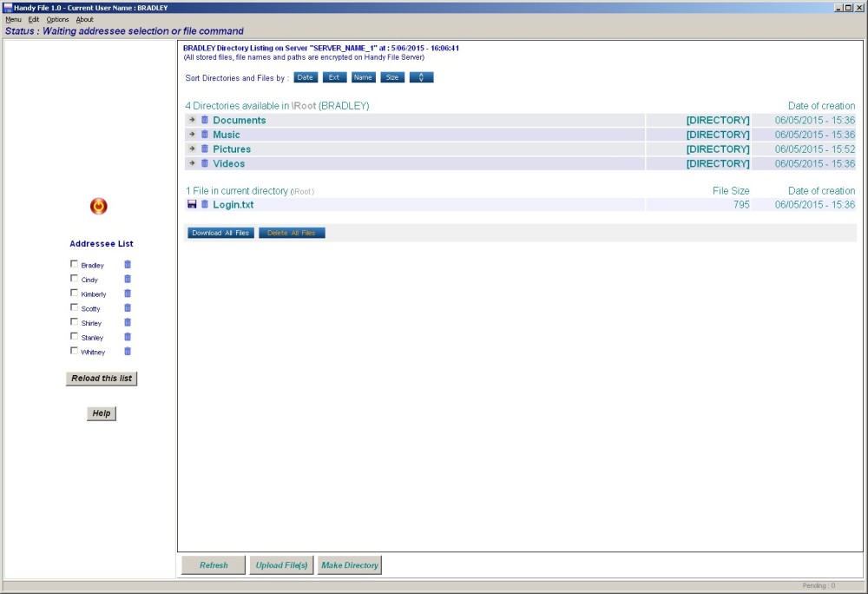Tick the Kimberly addressee checkbox
868x594 pixels.
[74, 294]
